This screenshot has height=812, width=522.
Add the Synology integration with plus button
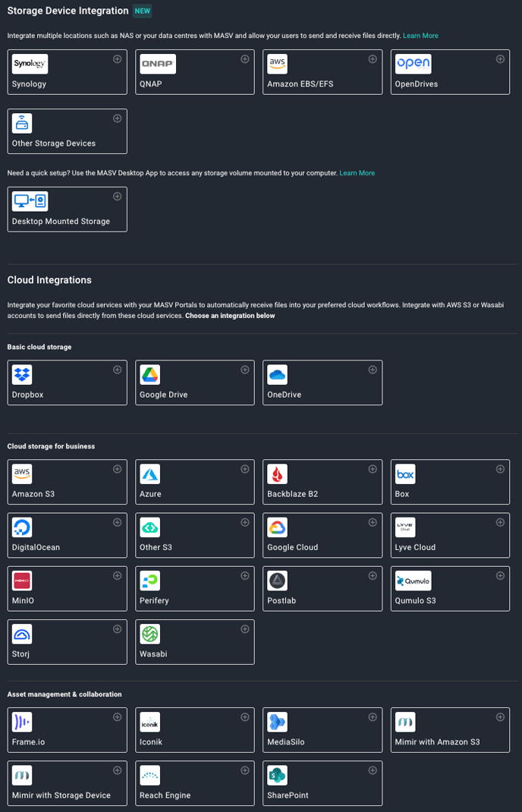point(118,59)
